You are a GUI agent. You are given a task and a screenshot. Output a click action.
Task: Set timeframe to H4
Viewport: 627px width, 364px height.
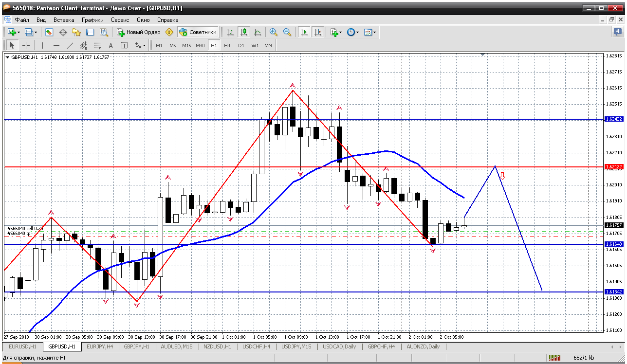coord(227,45)
